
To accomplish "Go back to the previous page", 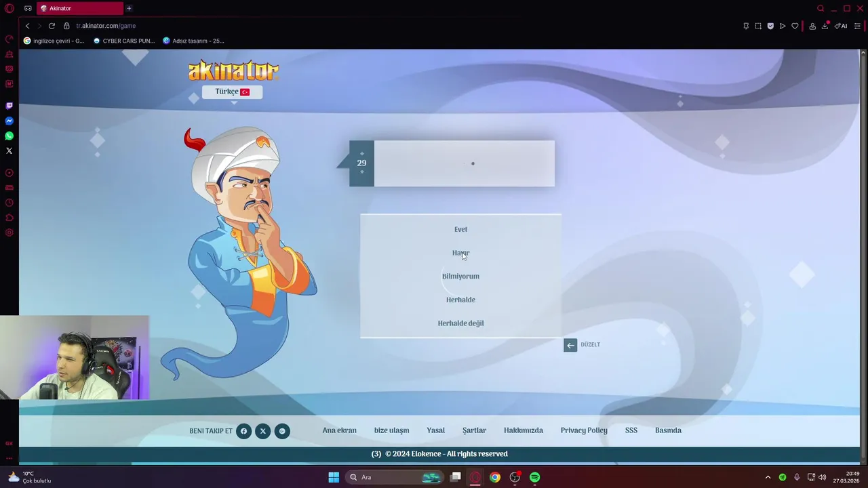I will tap(27, 26).
